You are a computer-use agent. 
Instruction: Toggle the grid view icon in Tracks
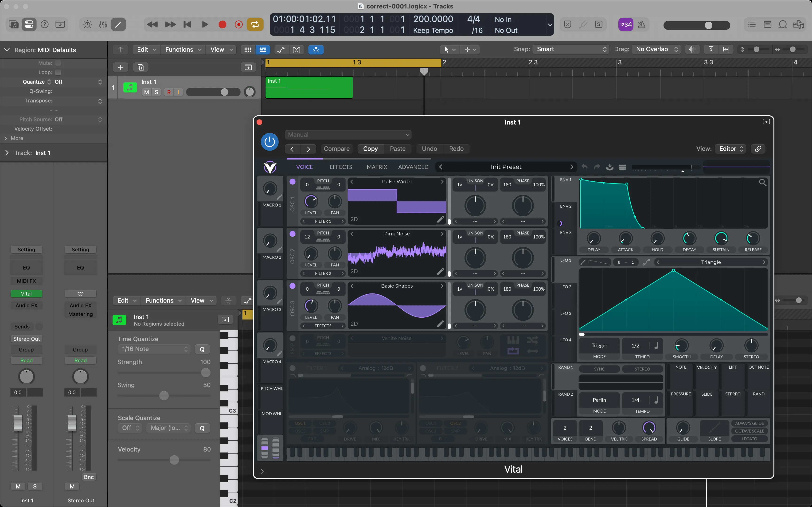(x=248, y=50)
